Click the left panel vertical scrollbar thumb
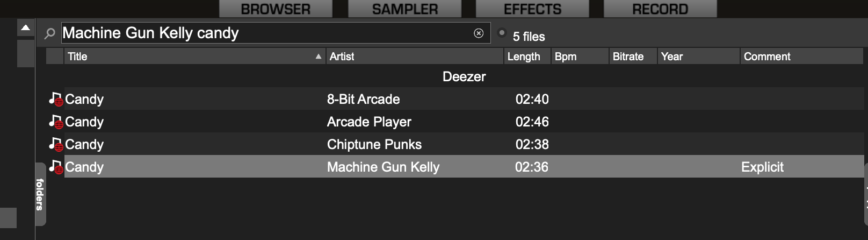Image resolution: width=868 pixels, height=240 pixels. click(x=25, y=53)
